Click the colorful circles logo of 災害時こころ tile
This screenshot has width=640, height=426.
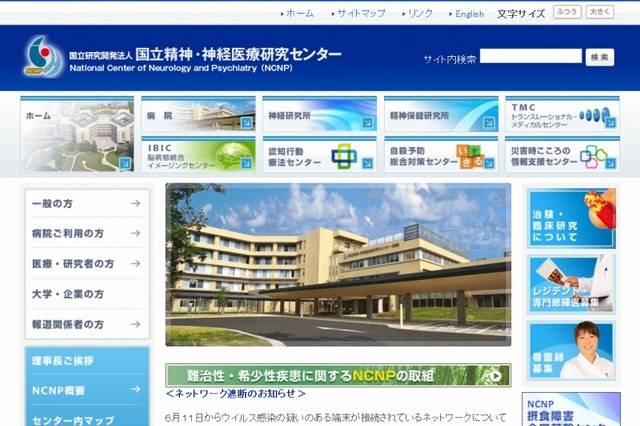(594, 157)
